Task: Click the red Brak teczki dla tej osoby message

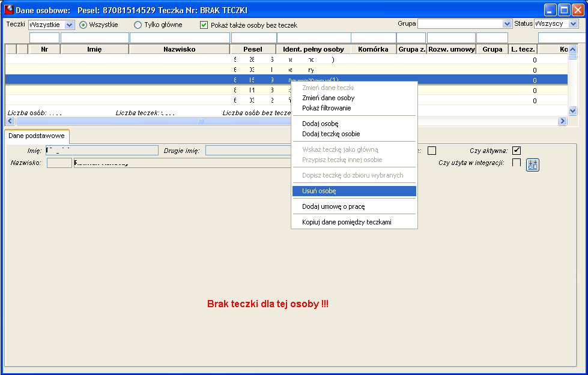Action: pos(268,304)
